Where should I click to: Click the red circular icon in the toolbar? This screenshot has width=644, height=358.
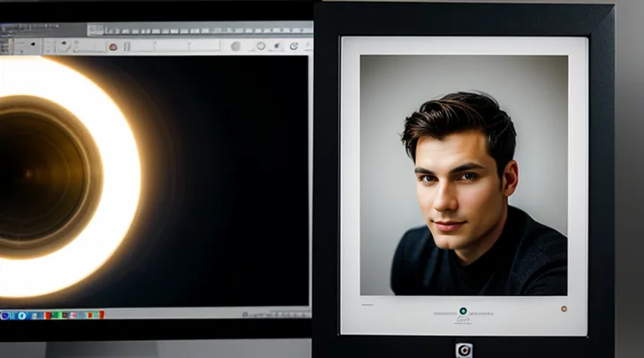click(113, 46)
